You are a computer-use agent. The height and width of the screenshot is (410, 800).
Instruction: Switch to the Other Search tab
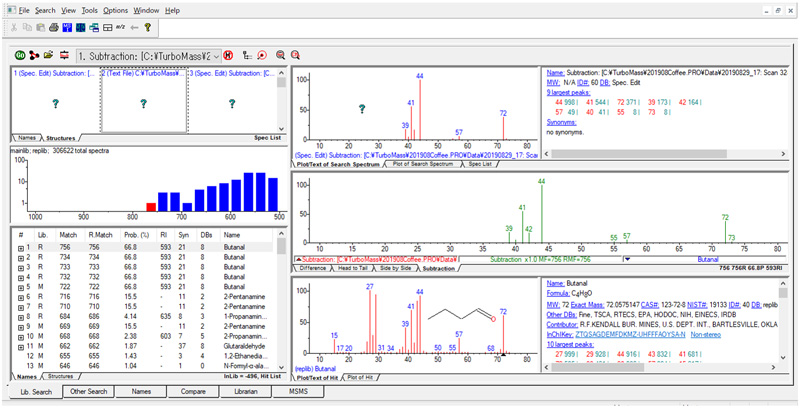click(x=89, y=392)
